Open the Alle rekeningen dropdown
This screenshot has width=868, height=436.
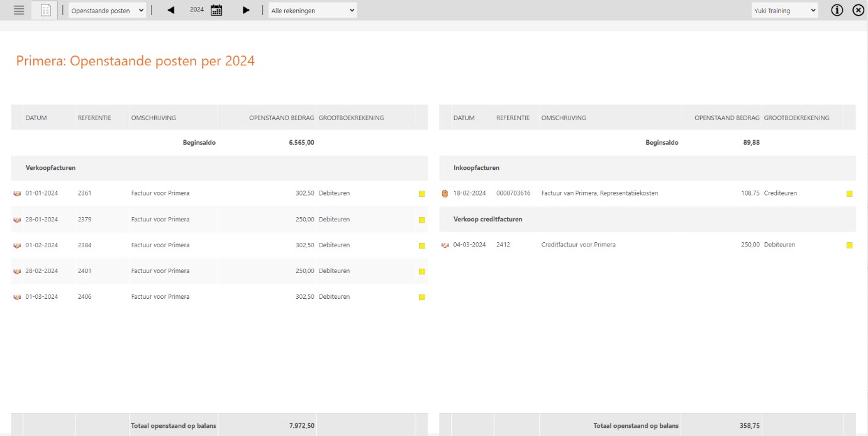click(x=313, y=10)
